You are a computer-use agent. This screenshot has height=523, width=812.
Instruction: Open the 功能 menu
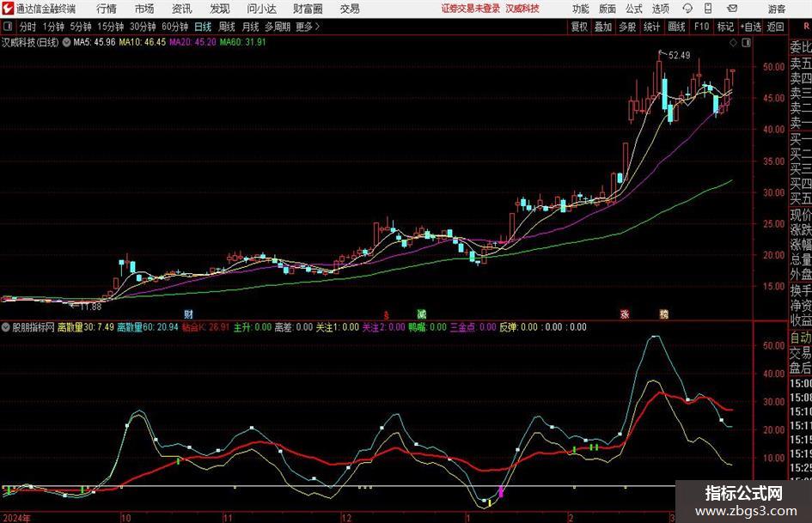(x=581, y=9)
